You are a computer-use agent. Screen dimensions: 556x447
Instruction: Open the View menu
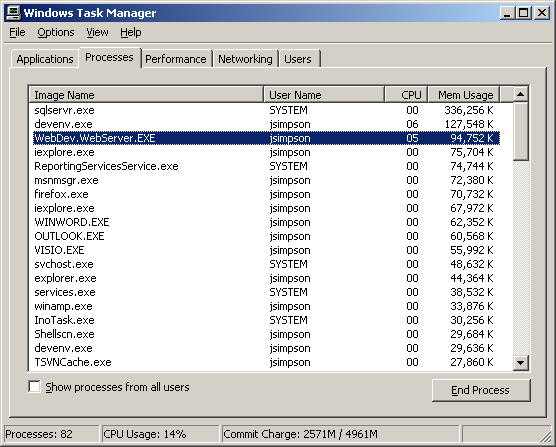pos(97,32)
